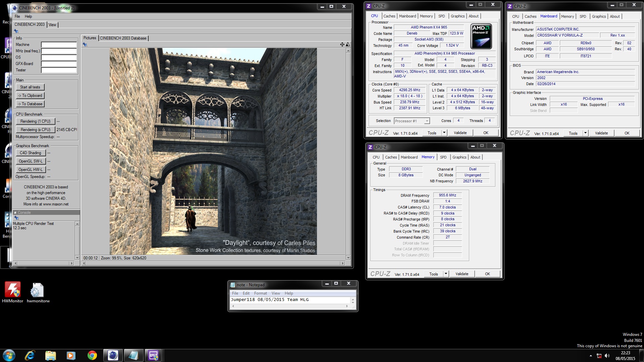Click Validate in CPU-Z CPU window
Screen dimensions: 644x362
[460, 133]
